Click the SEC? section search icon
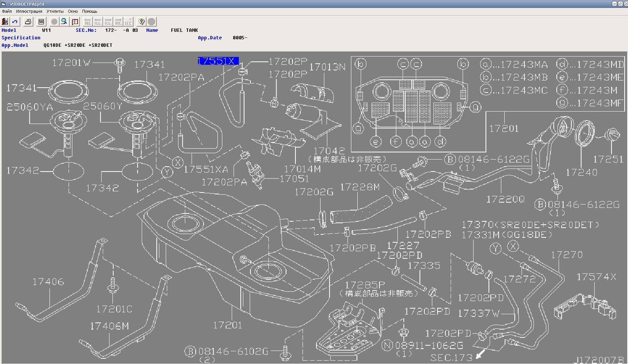The image size is (628, 364). (128, 22)
